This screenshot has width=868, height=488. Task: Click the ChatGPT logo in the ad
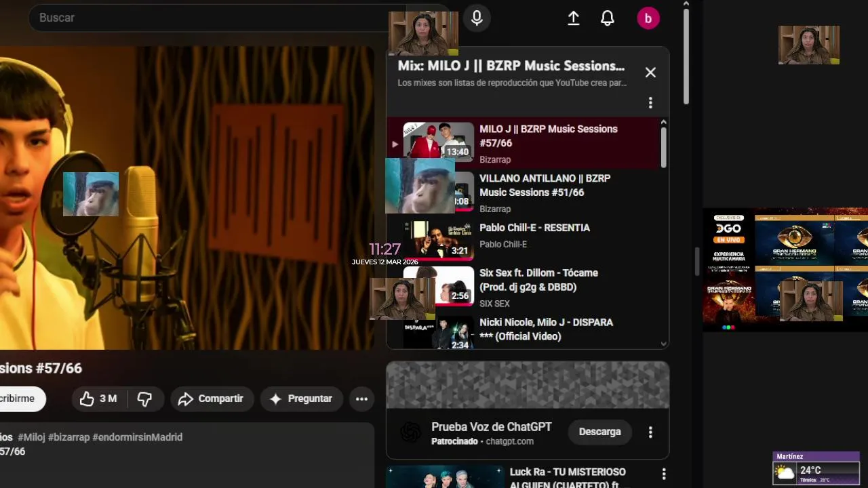tap(410, 432)
